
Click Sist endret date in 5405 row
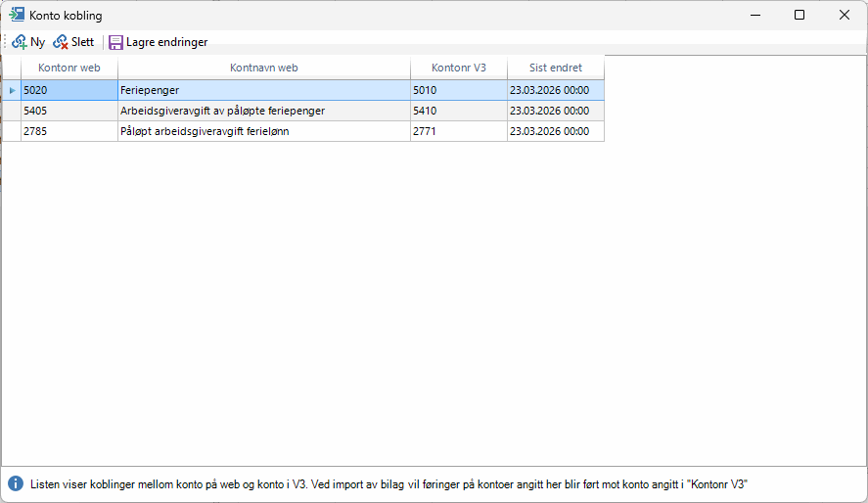tap(555, 111)
